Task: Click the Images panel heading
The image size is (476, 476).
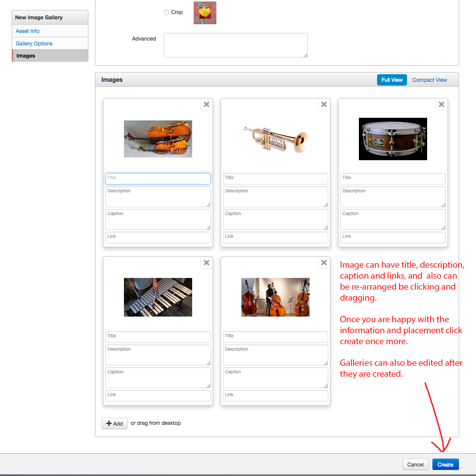Action: [x=112, y=80]
